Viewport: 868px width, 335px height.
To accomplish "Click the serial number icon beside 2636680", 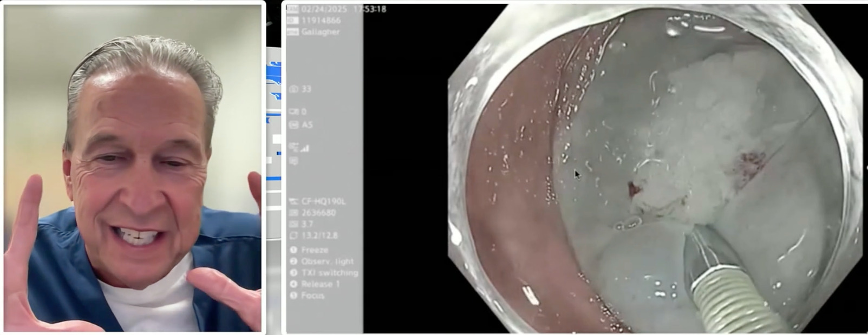I will click(x=293, y=213).
